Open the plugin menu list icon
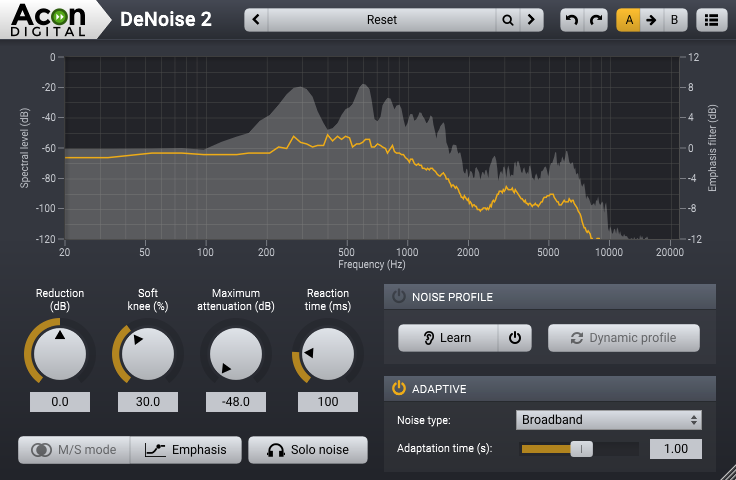Screen dimensions: 736x480 click(x=712, y=20)
